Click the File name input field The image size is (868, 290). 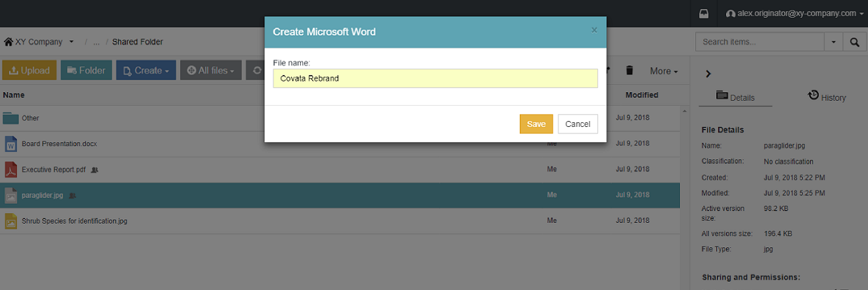[x=436, y=78]
